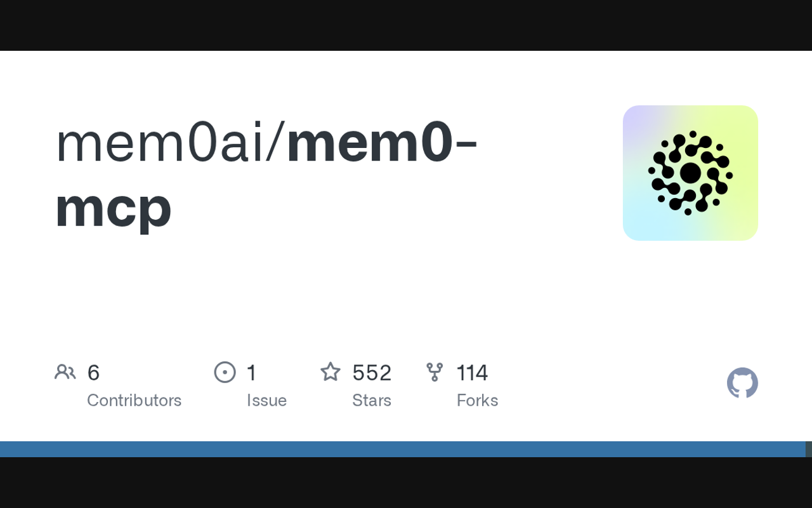Click the mem0ai owner name in title
Image resolution: width=812 pixels, height=508 pixels.
(162, 145)
